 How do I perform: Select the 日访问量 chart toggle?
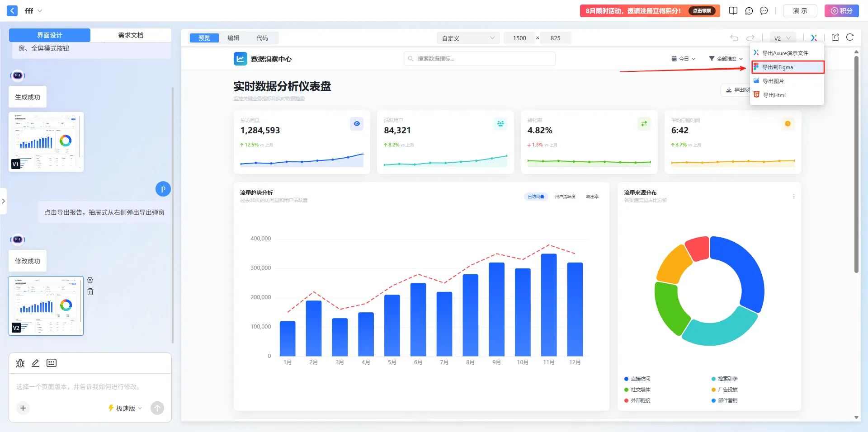(536, 197)
